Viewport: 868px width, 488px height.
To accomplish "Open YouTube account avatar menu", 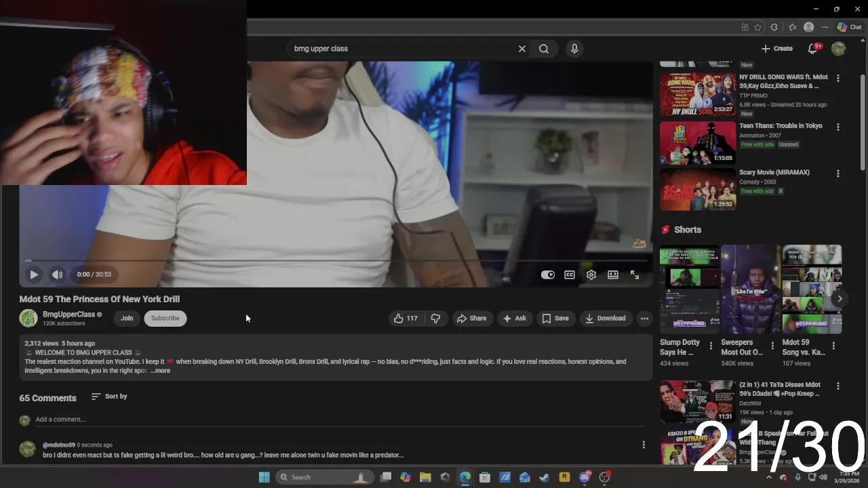I will pos(838,49).
